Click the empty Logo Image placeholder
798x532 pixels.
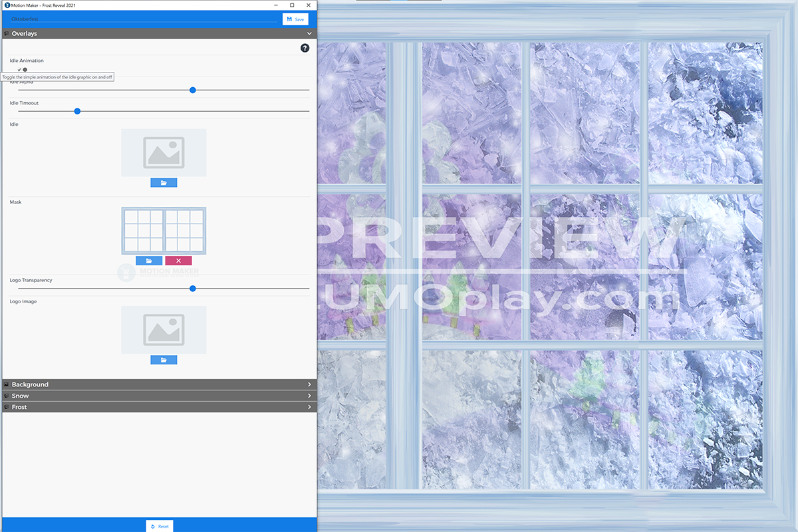[x=164, y=329]
